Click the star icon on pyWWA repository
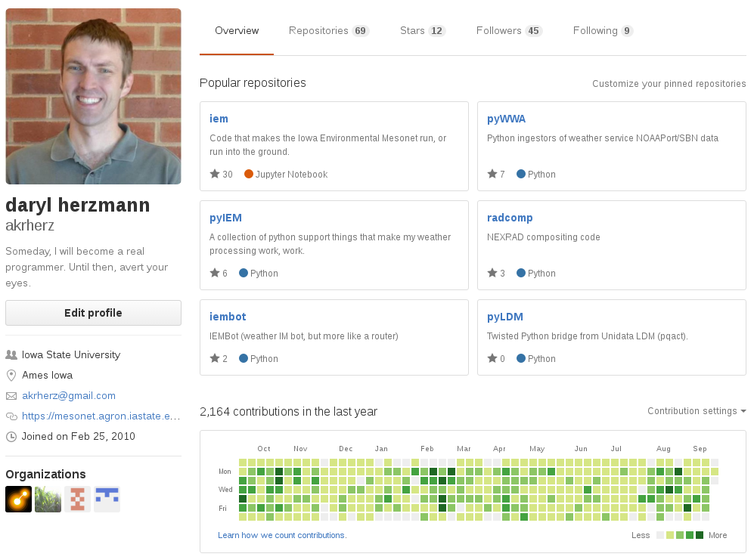This screenshot has width=754, height=560. (x=492, y=174)
